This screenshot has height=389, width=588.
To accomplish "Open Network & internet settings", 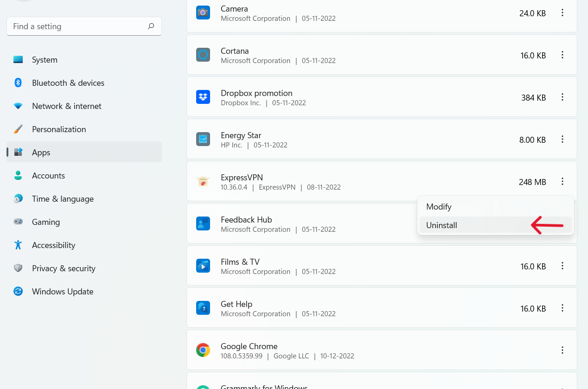I will pos(67,106).
